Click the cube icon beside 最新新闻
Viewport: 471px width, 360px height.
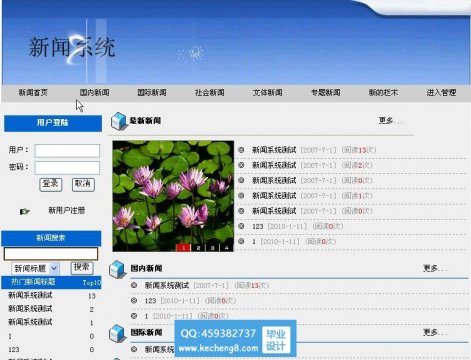click(119, 121)
